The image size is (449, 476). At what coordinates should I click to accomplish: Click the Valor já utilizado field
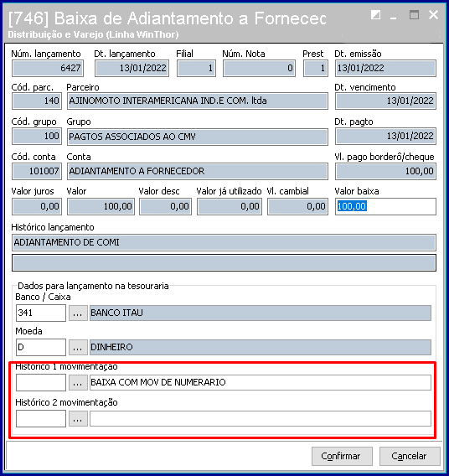[x=230, y=206]
